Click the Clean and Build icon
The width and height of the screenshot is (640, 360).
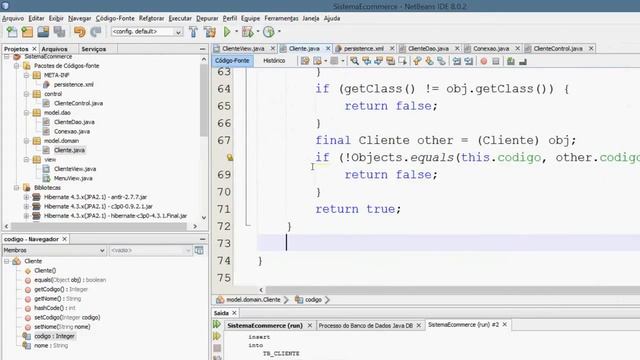coord(210,32)
